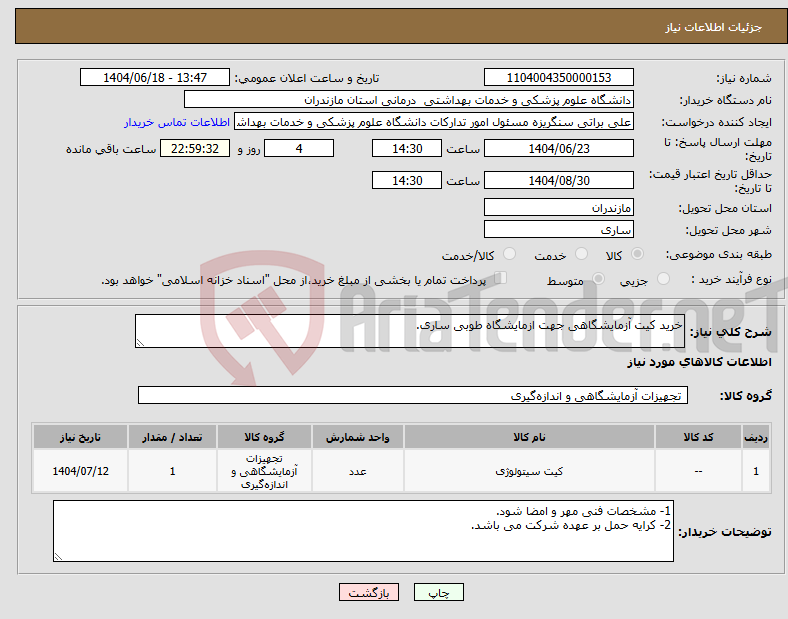Open اطلاعات تماس خریدار link
Screen dimensions: 788x619
click(x=177, y=122)
